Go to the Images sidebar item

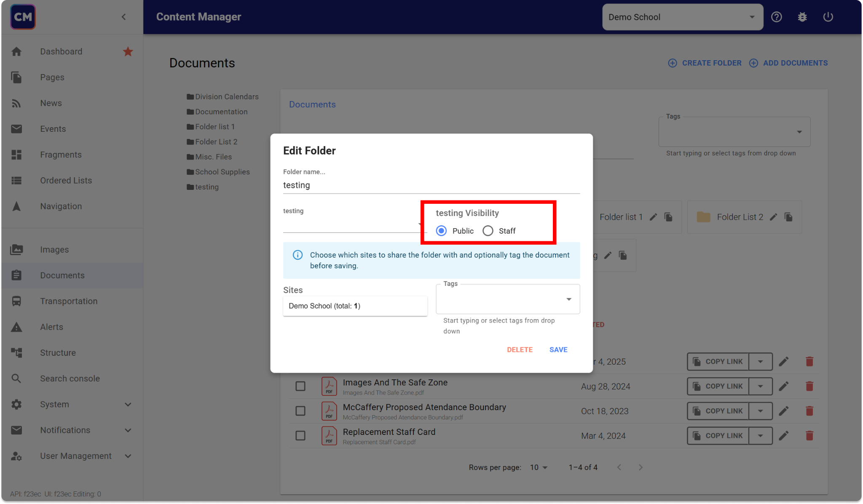click(54, 249)
